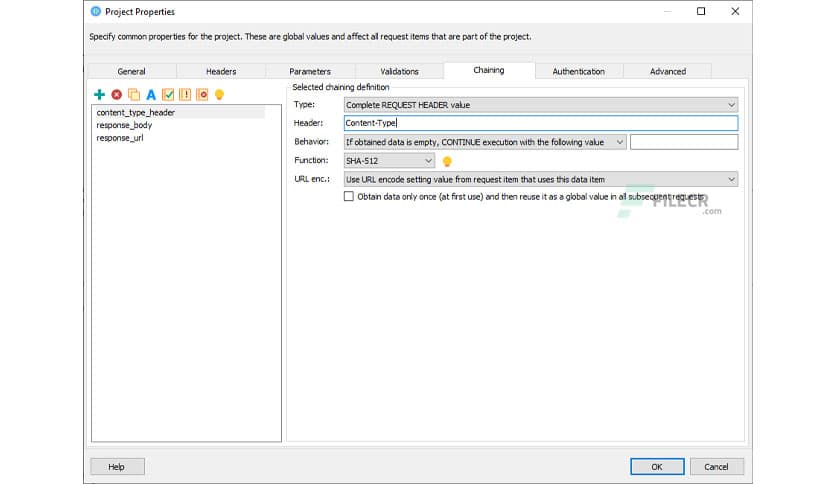
Task: Switch to the Advanced tab
Action: (x=668, y=71)
